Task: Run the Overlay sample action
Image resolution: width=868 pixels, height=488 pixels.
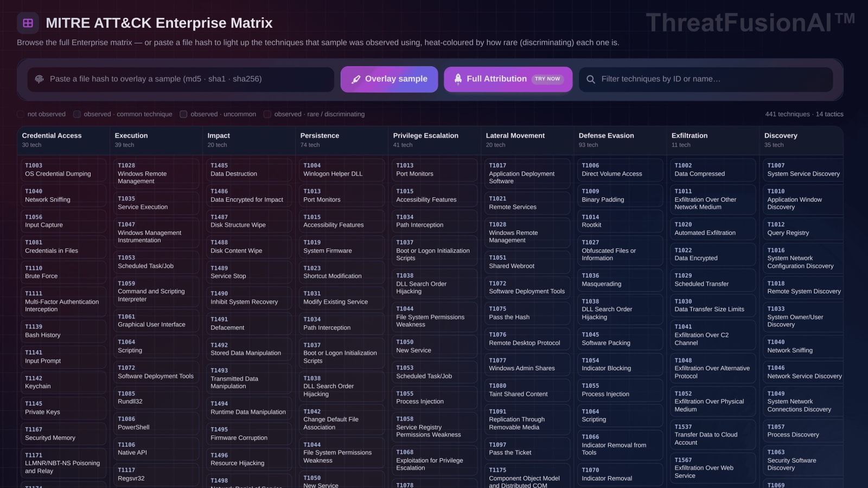Action: 389,79
